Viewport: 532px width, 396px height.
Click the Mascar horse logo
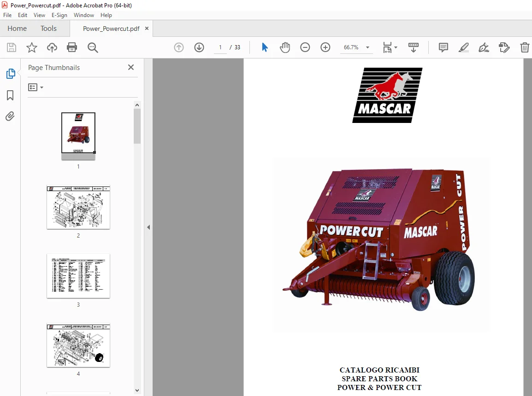pos(387,95)
